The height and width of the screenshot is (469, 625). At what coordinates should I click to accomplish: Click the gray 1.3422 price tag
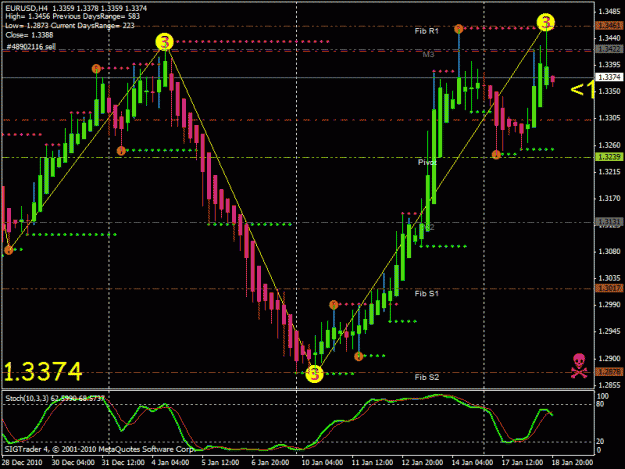click(609, 49)
